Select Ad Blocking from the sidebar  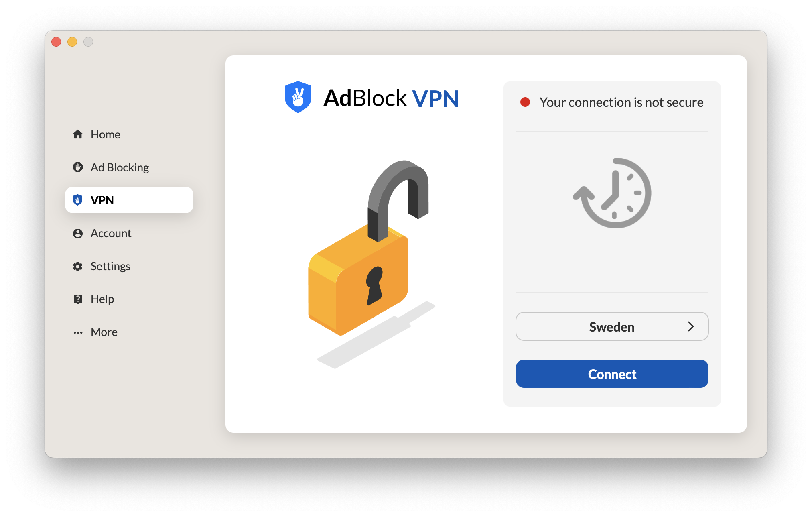(120, 167)
